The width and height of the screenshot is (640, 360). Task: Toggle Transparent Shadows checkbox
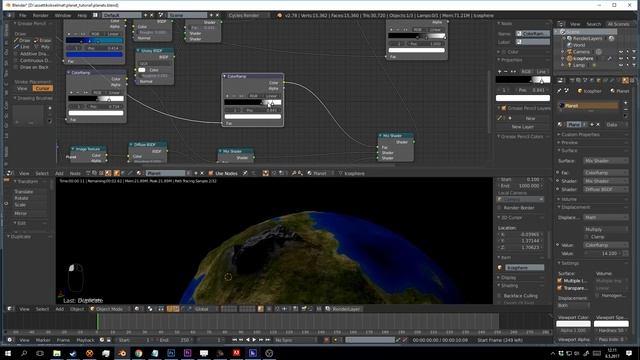tap(560, 288)
